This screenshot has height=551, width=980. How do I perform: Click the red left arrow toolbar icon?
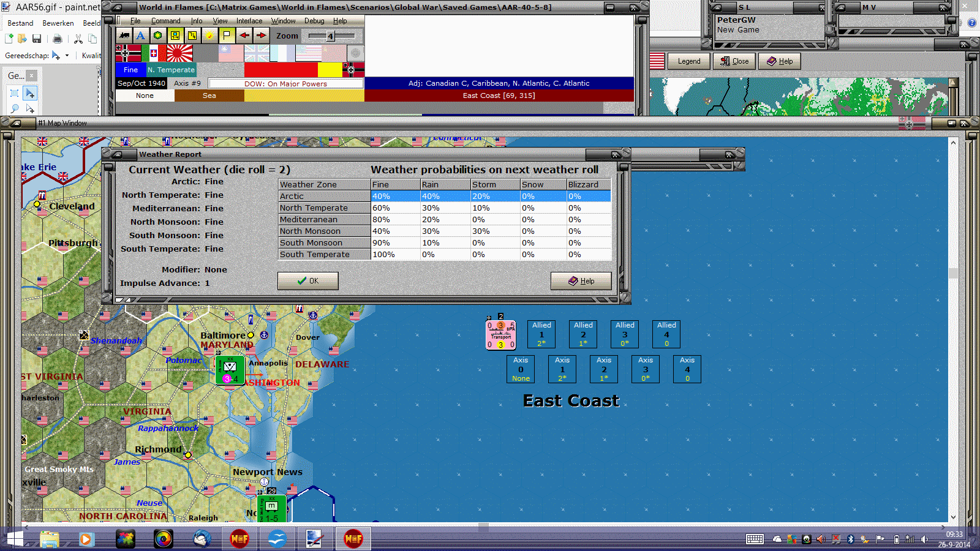(x=244, y=36)
